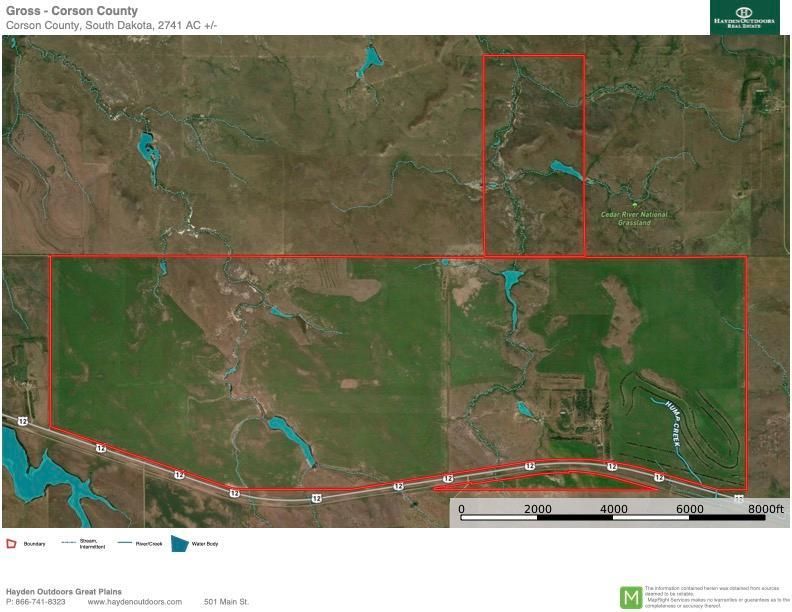
Task: Click the 'Stream, Intermittent' legend label
Action: pyautogui.click(x=92, y=544)
